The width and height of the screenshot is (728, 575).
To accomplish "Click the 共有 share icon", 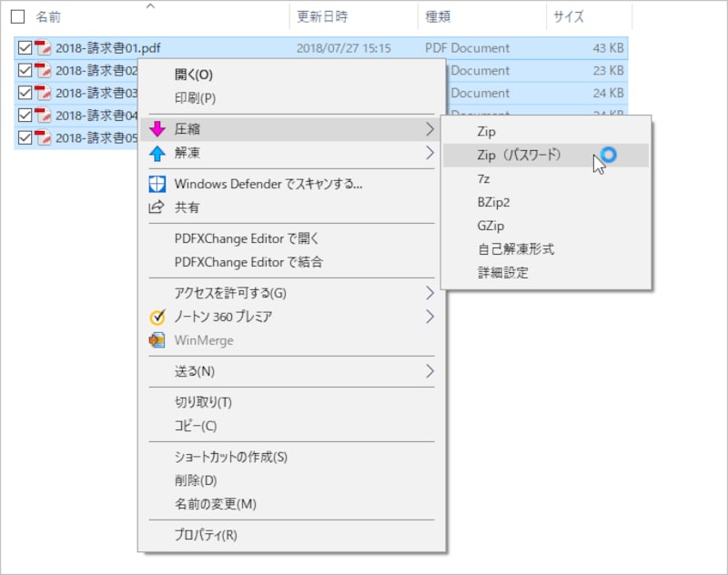I will (x=157, y=207).
